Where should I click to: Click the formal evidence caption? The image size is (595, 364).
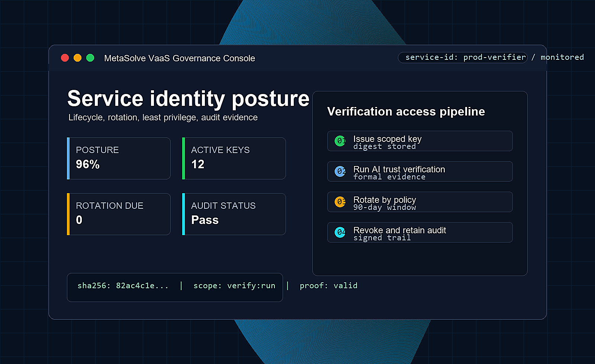point(389,177)
